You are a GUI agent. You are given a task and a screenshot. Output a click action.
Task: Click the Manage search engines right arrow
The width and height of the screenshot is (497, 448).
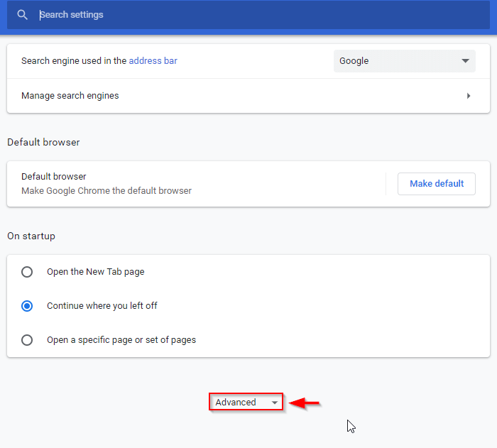tap(469, 96)
